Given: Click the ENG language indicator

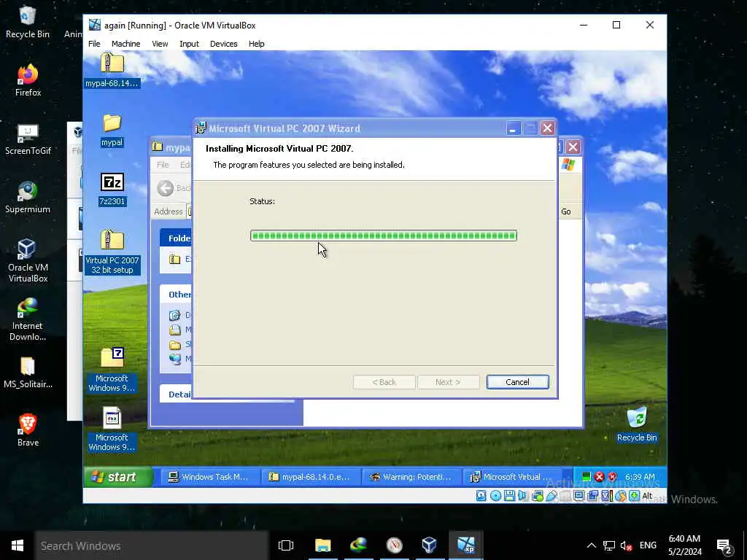Looking at the screenshot, I should [x=648, y=545].
